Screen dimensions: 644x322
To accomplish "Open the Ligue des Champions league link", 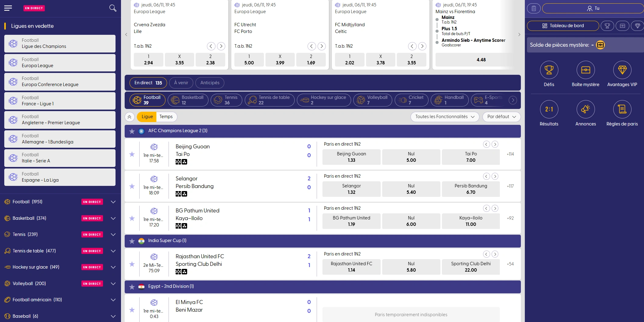I will point(60,44).
